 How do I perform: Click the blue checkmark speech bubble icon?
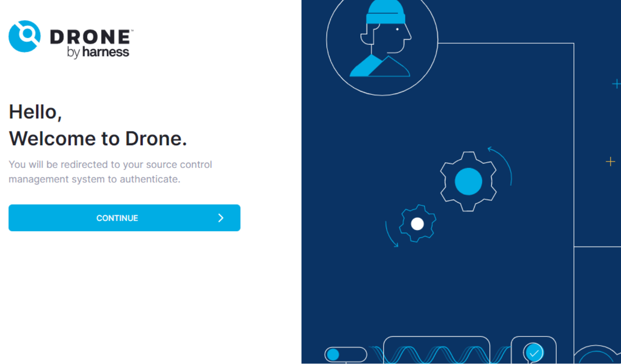[534, 353]
